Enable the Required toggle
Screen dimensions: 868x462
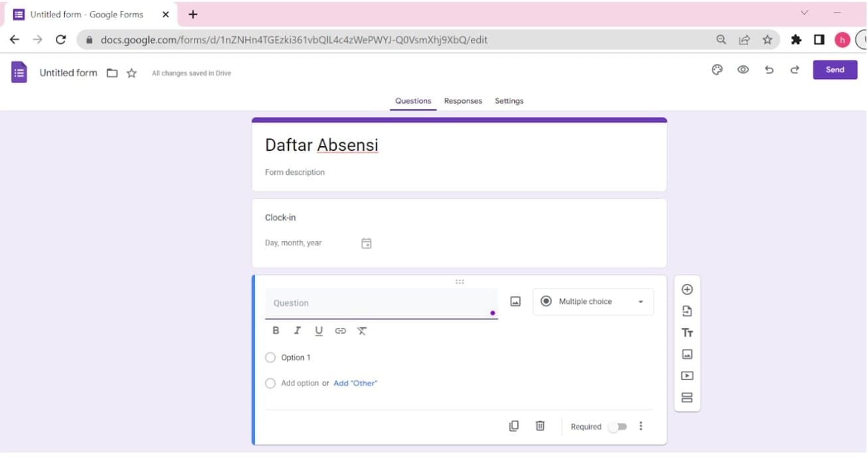(618, 427)
